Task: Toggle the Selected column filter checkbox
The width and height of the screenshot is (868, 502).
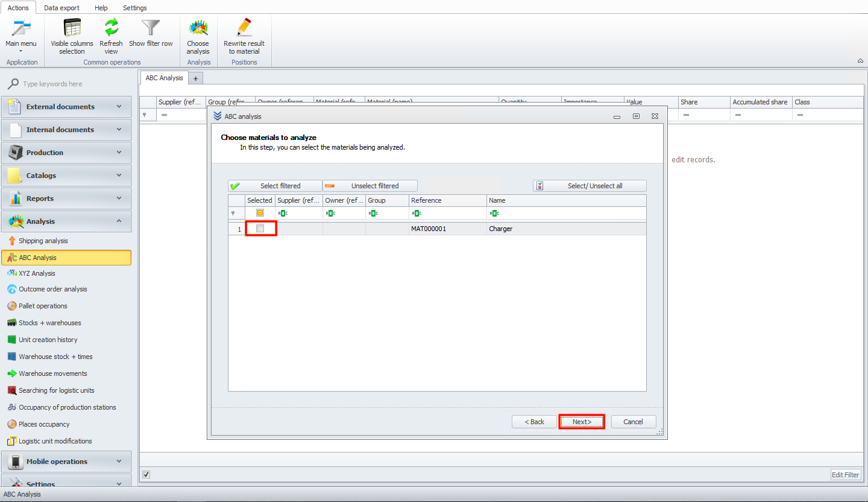Action: [x=260, y=213]
